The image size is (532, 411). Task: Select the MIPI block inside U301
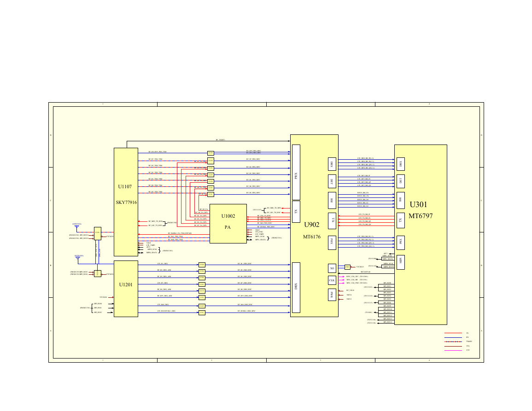400,262
